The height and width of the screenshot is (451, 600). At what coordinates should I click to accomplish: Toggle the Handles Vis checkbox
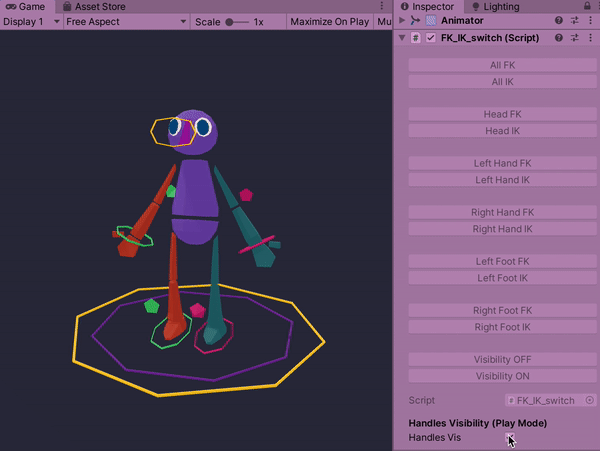tap(511, 438)
